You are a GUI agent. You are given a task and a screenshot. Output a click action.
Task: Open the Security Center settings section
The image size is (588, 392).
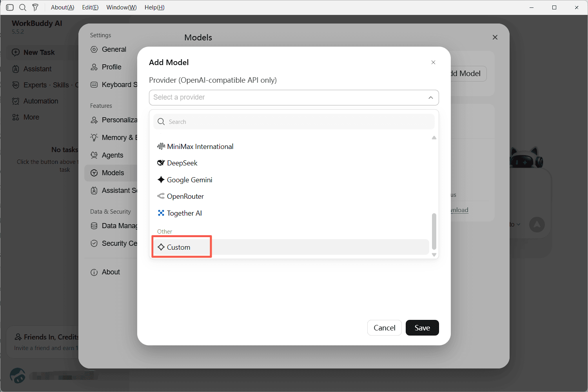pos(111,243)
